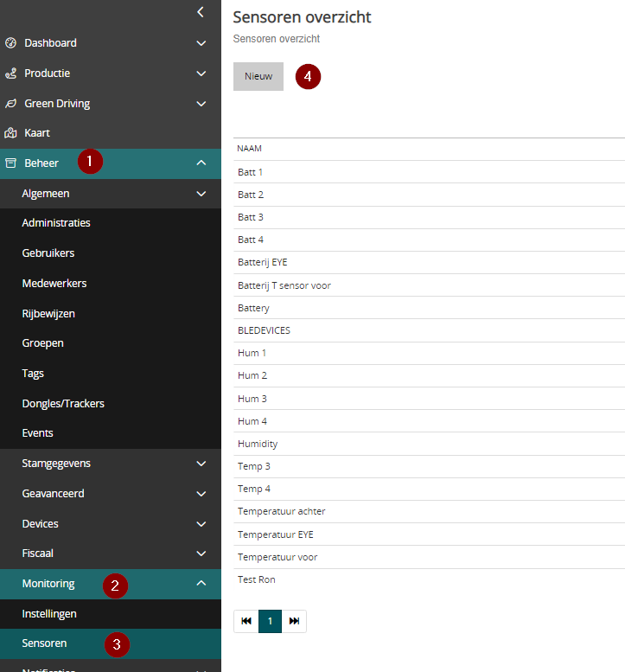Open sensor row BLEDEVICES
This screenshot has height=672, width=625.
tap(430, 330)
